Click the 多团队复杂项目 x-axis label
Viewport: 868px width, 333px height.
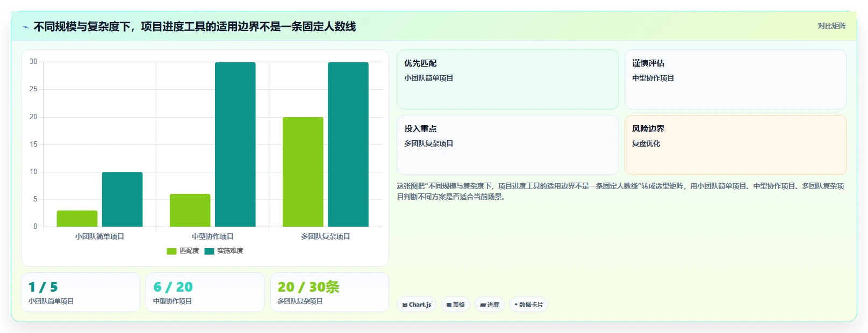[x=325, y=236]
